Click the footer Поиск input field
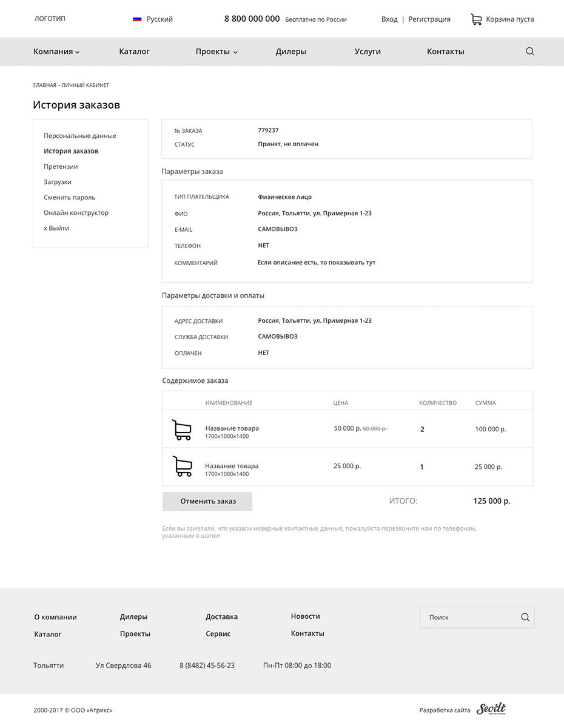 (x=477, y=618)
